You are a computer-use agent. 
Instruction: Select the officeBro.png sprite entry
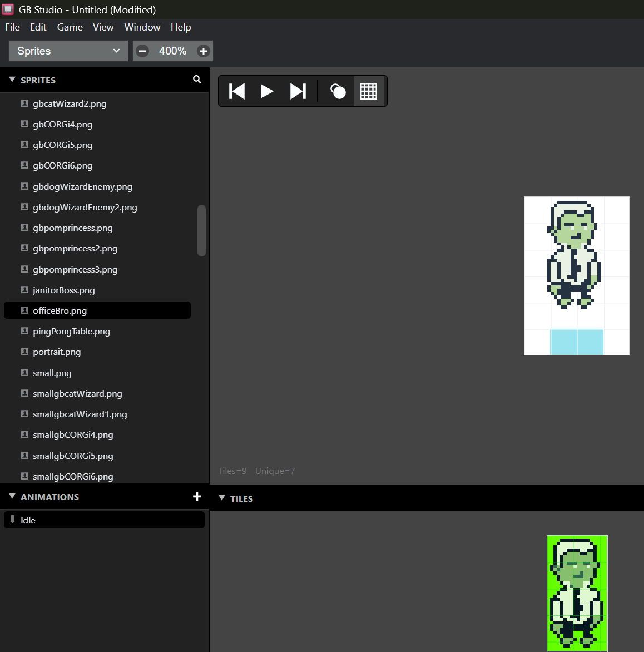point(97,310)
